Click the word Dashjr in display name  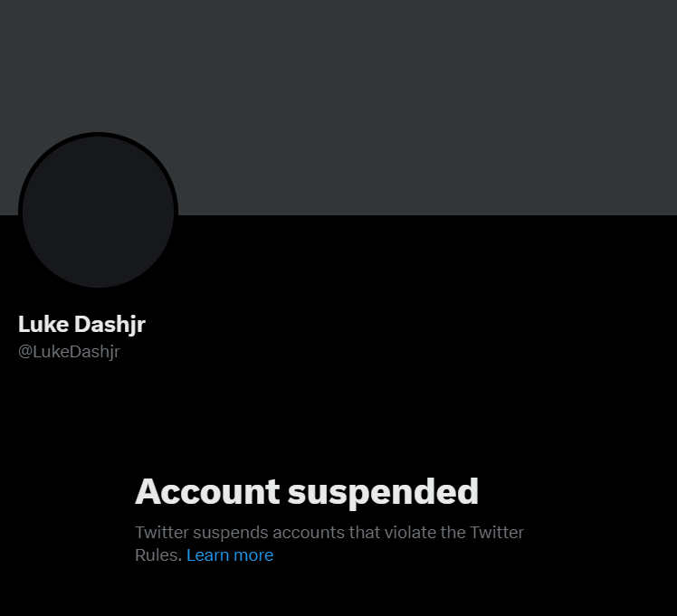[110, 325]
